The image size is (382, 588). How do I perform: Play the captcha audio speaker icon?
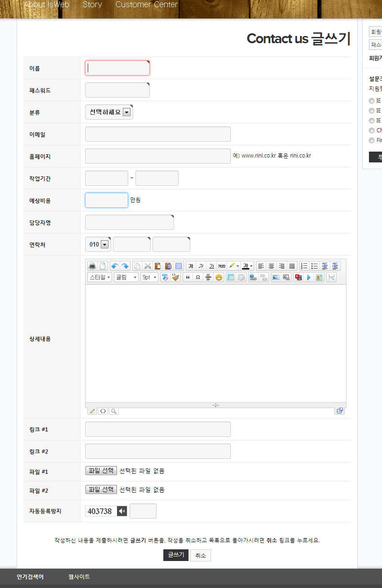tap(122, 511)
